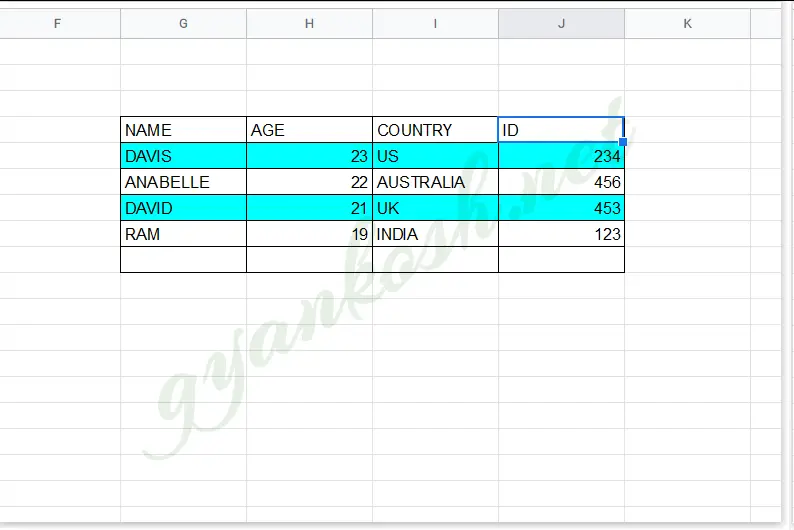Select the INDIA country cell

click(x=435, y=234)
